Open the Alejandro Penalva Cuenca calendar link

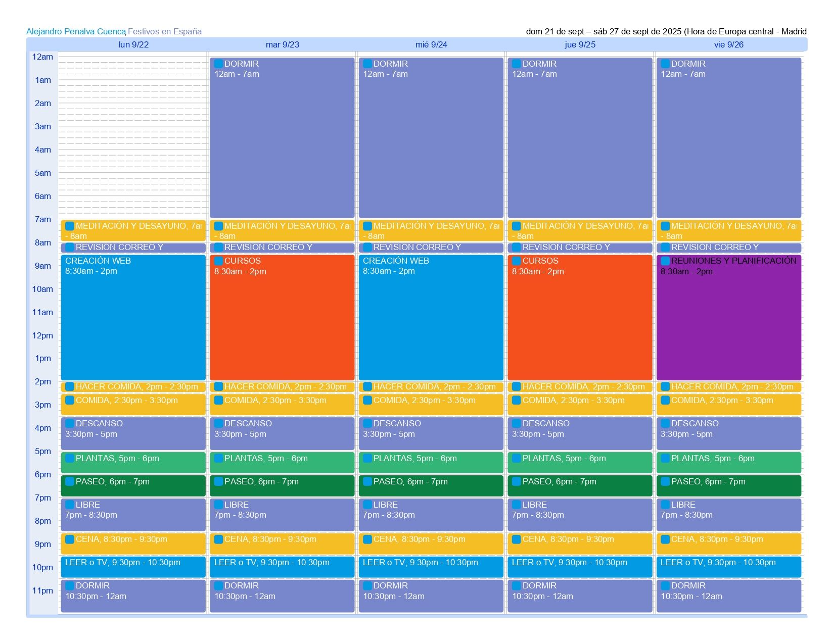[76, 31]
